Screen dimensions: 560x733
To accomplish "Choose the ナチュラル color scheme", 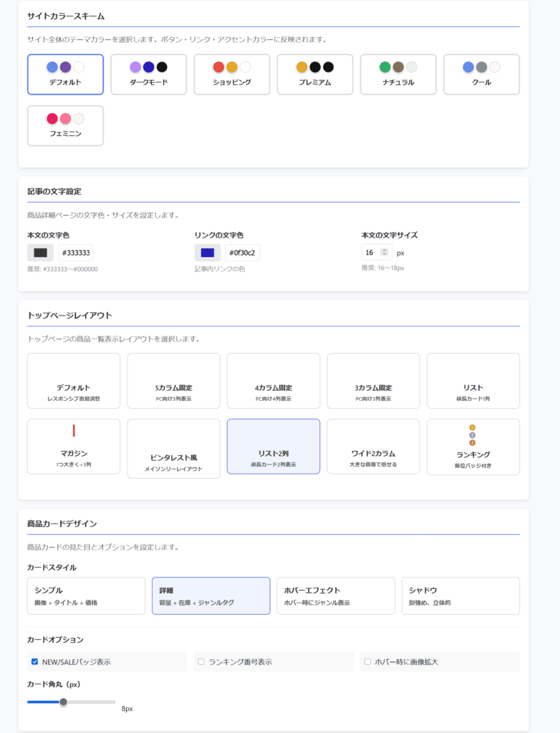I will point(397,74).
